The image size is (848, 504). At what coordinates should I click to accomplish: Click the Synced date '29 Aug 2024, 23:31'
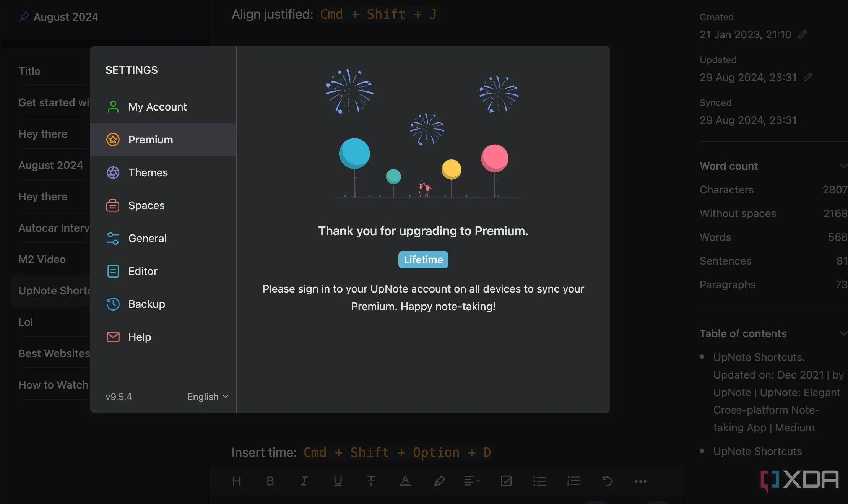[748, 120]
